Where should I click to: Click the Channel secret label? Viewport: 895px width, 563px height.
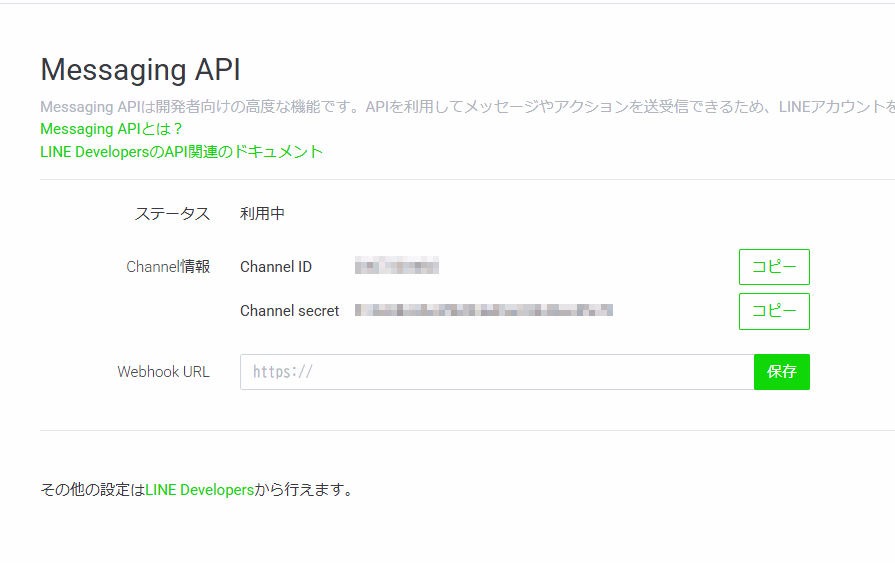[289, 311]
